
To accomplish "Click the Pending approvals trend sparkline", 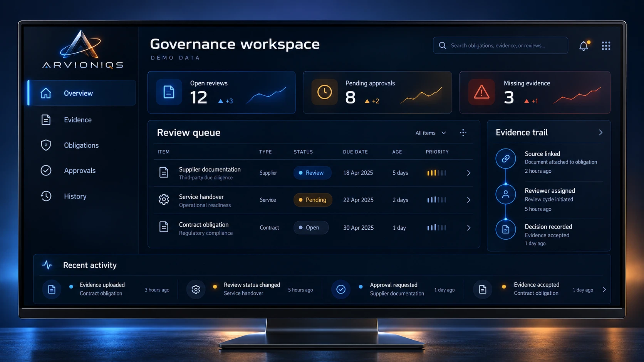I will pos(421,95).
